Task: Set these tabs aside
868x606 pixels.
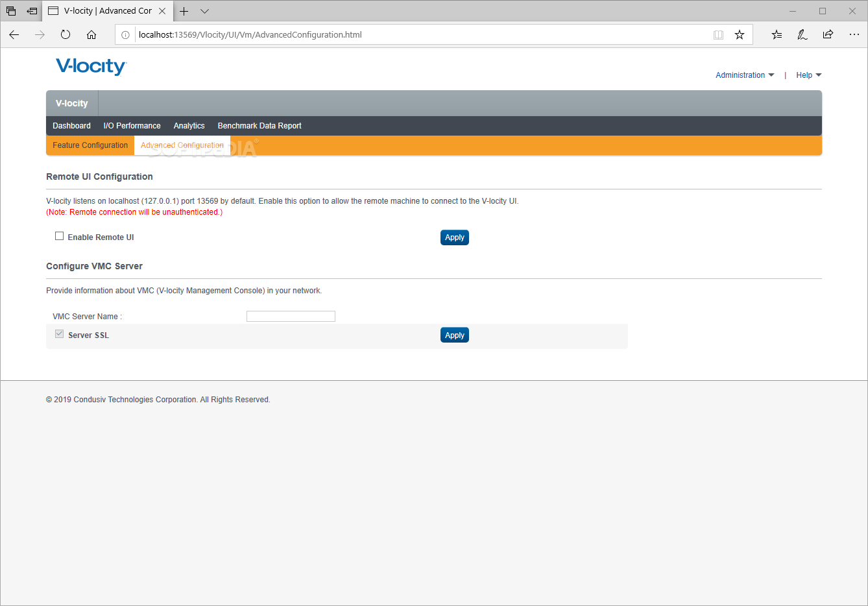Action: click(32, 11)
